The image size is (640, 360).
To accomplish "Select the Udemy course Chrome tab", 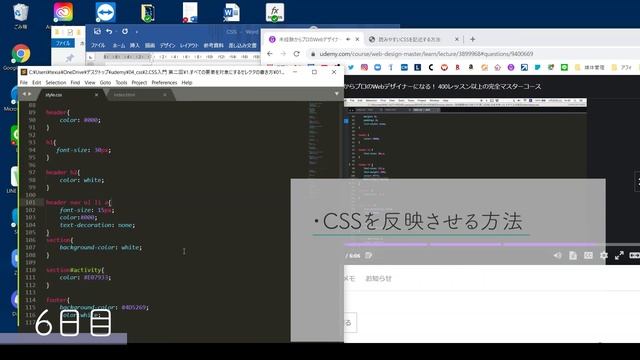I will [309, 40].
